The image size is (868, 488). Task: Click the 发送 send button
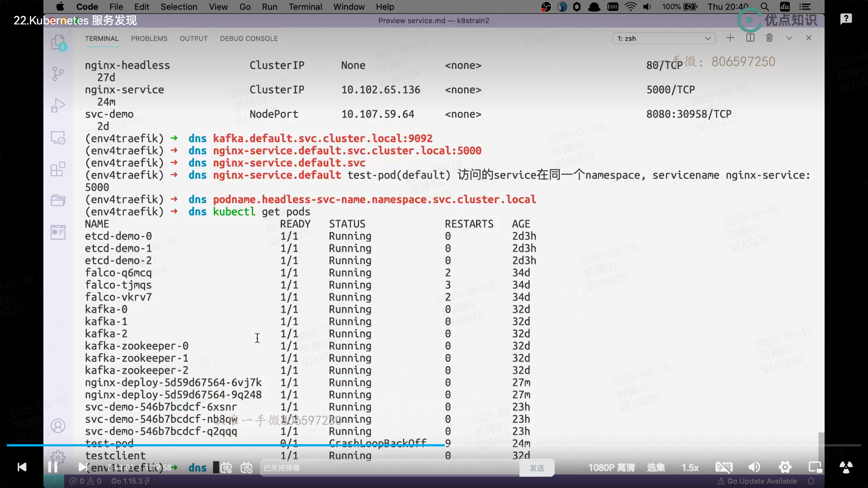pyautogui.click(x=537, y=468)
